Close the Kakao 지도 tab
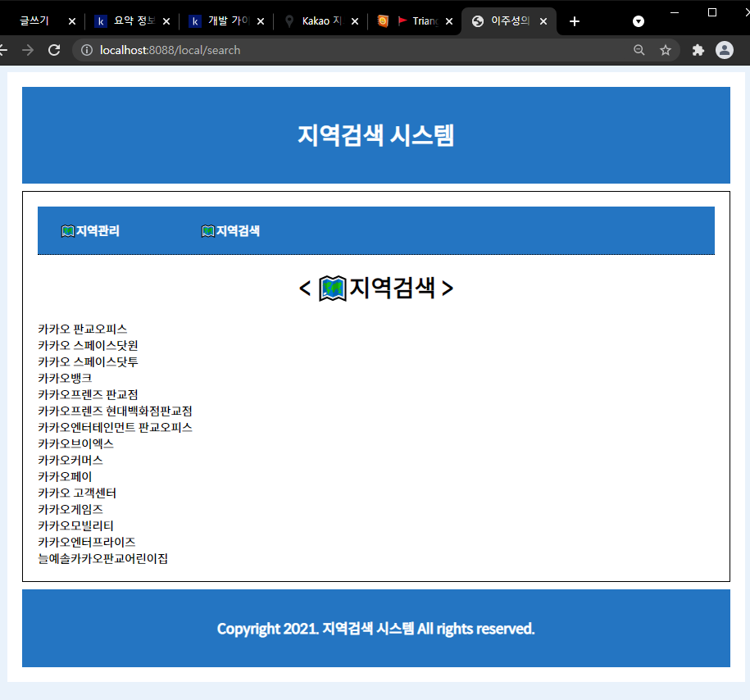Viewport: 750px width, 700px height. pyautogui.click(x=354, y=21)
